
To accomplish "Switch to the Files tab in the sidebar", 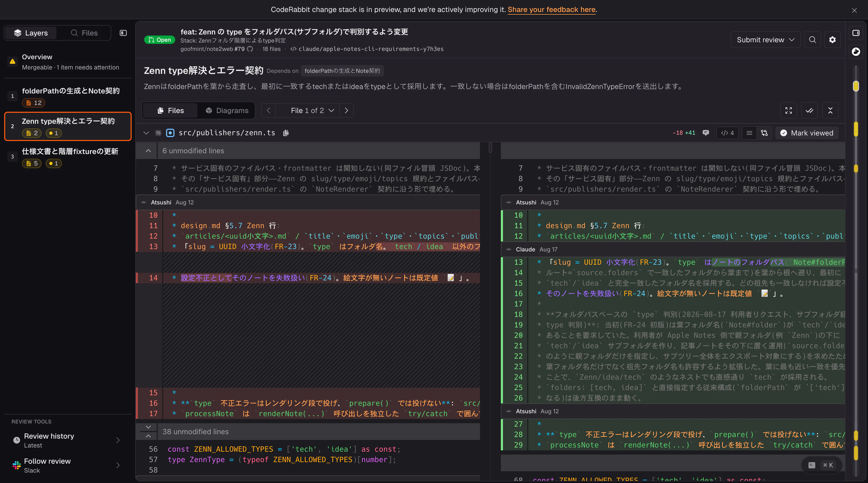I will coord(84,33).
